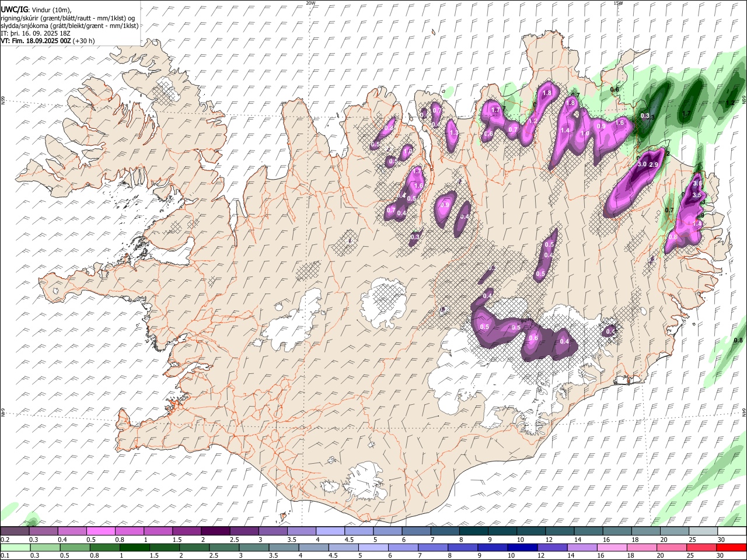Click the dark plum swatch labeled 0.2 on upper scale
The image size is (747, 560).
point(15,531)
